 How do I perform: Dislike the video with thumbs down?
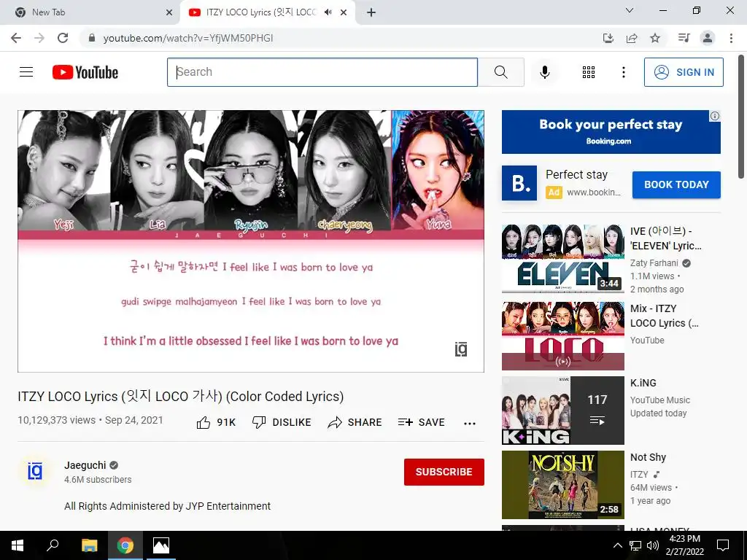coord(282,422)
